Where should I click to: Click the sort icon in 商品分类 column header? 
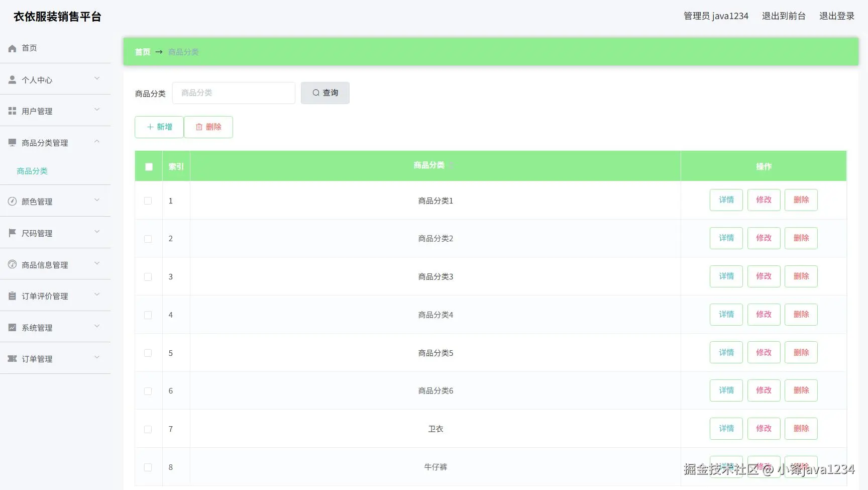(x=451, y=165)
